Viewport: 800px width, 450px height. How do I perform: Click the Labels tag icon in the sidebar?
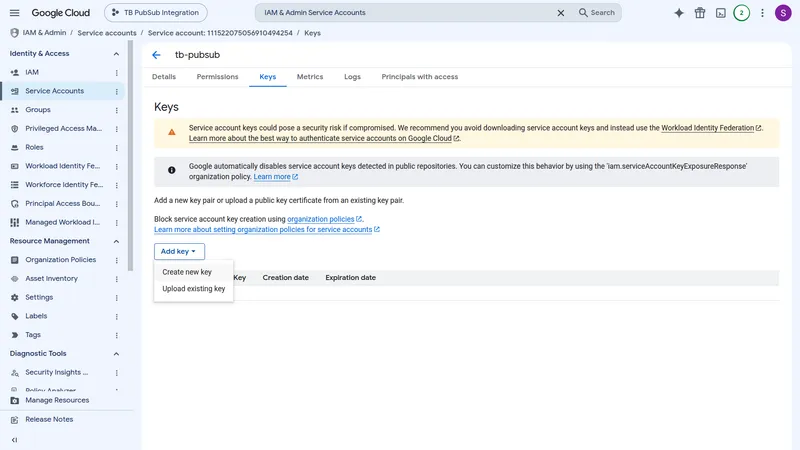(15, 316)
